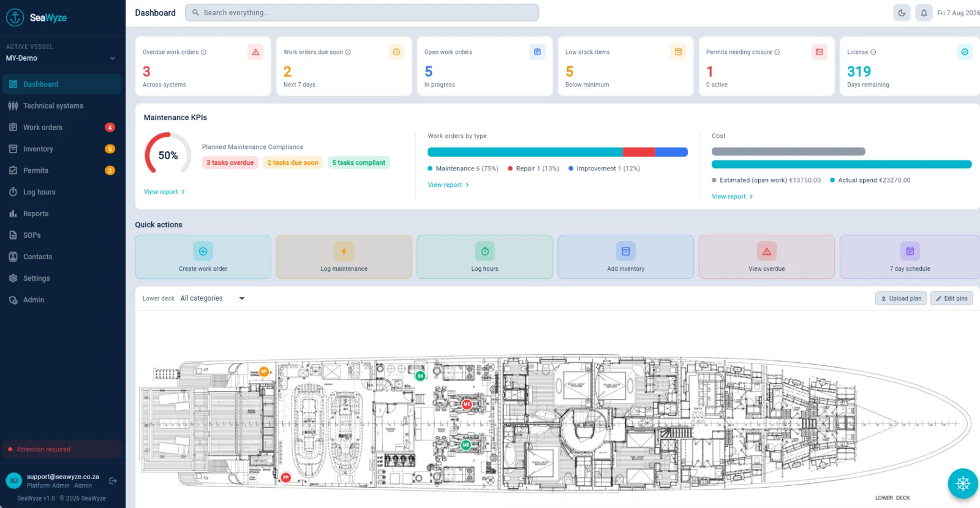Click the 3 tasks overdue tag

click(x=230, y=163)
